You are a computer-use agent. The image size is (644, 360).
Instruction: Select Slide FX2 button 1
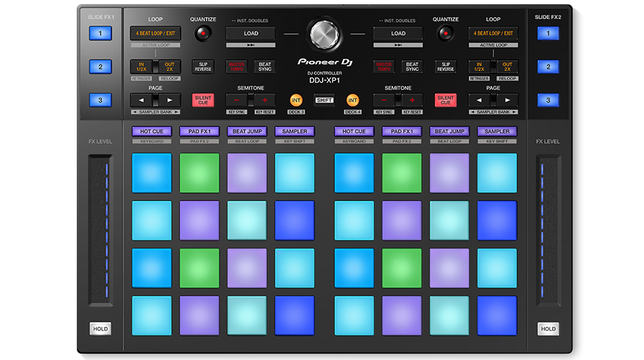pyautogui.click(x=548, y=34)
